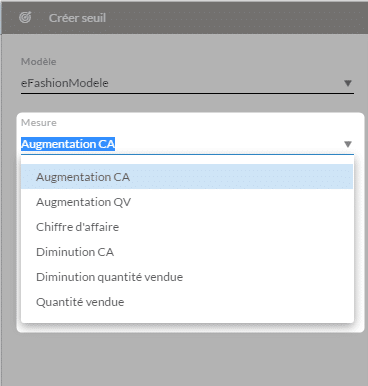Pick Diminution CA from the list
Viewport: 368px width, 386px height.
pos(187,252)
